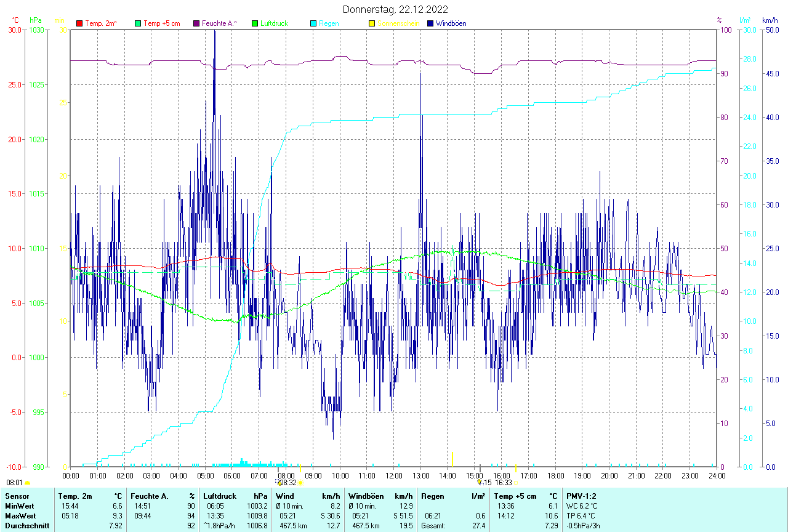Click the chart title Donnerstag, 22.12.2022
Image resolution: width=788 pixels, height=532 pixels.
click(x=395, y=9)
